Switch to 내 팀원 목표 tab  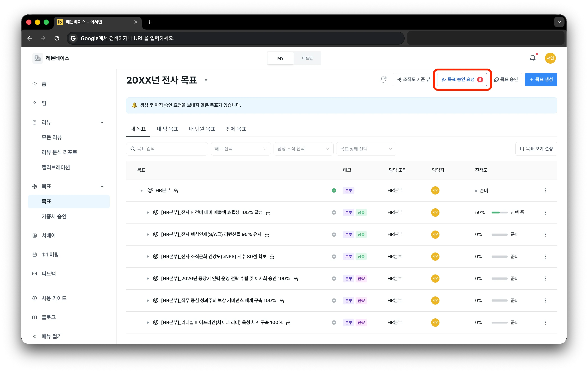point(202,129)
